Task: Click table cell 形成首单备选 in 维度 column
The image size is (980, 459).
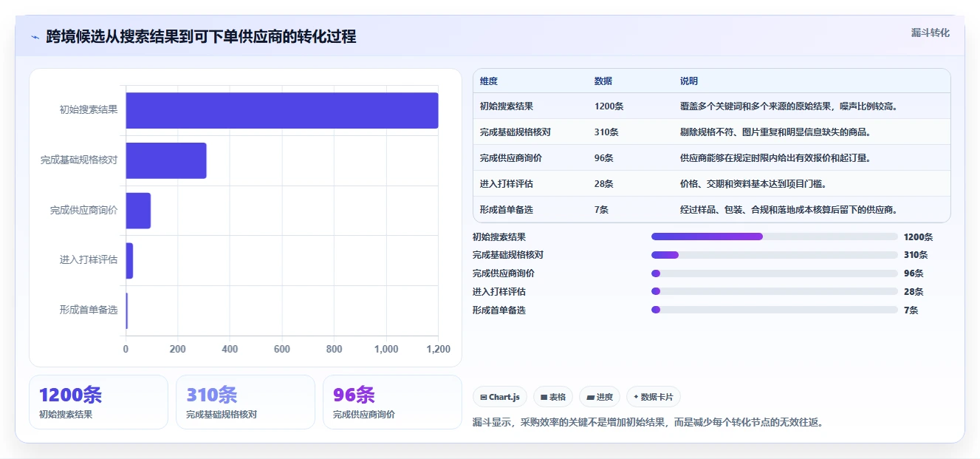Action: pos(507,210)
